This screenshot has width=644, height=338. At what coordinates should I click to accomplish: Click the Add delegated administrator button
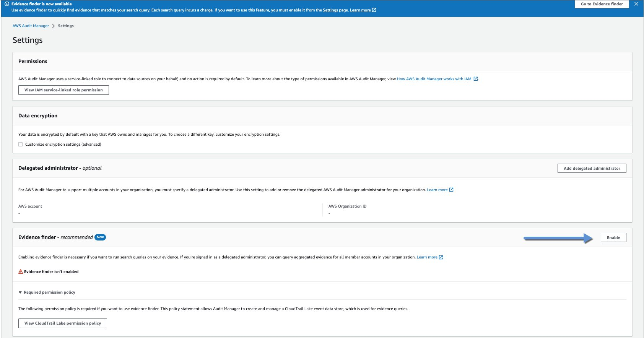coord(592,168)
